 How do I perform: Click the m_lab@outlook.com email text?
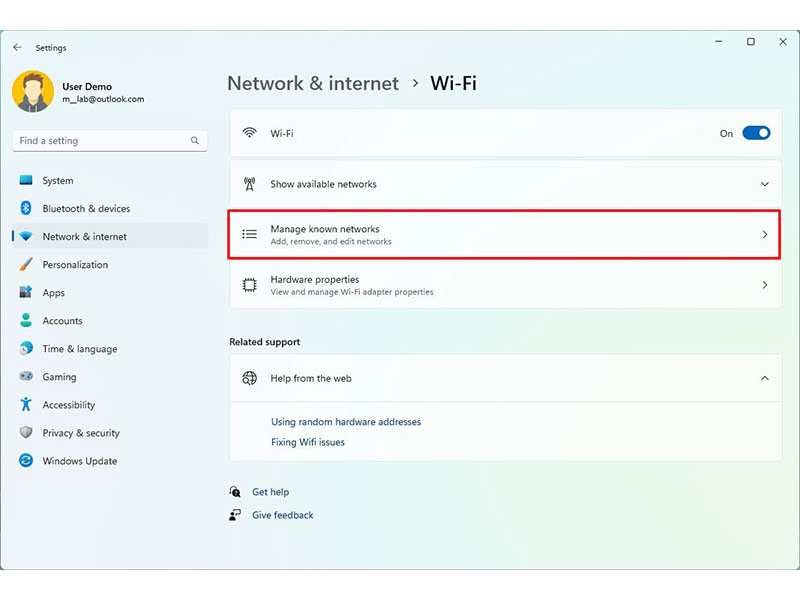(103, 99)
